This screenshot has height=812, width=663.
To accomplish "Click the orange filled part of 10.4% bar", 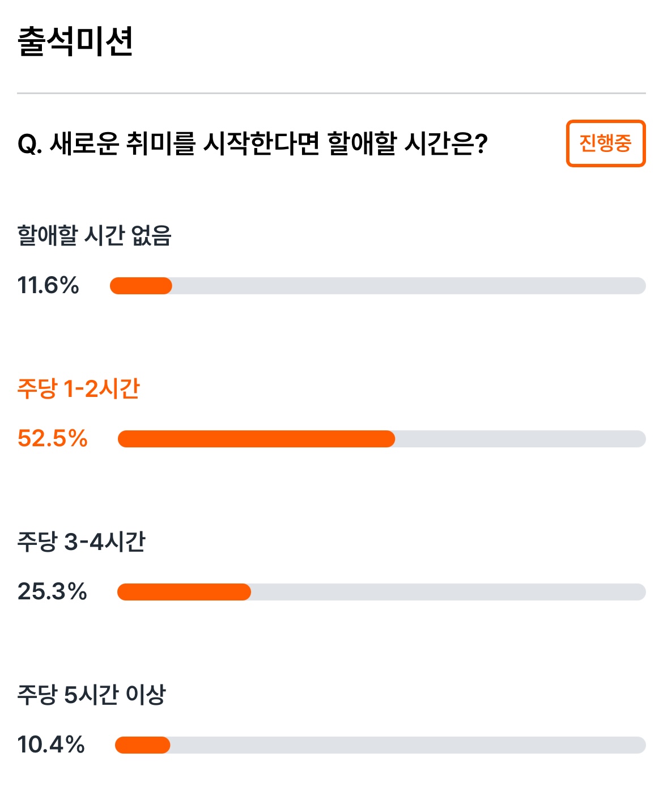I will coord(142,745).
